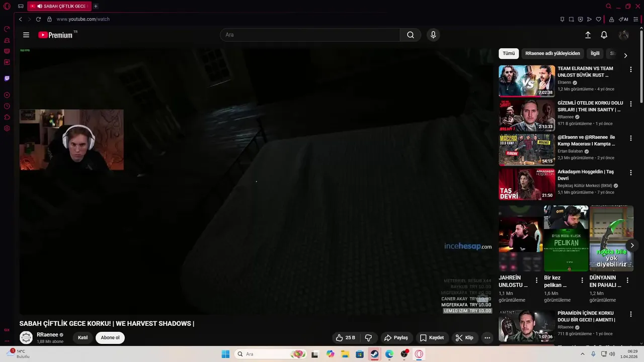Open a new browser tab
This screenshot has width=644, height=362.
pyautogui.click(x=96, y=6)
